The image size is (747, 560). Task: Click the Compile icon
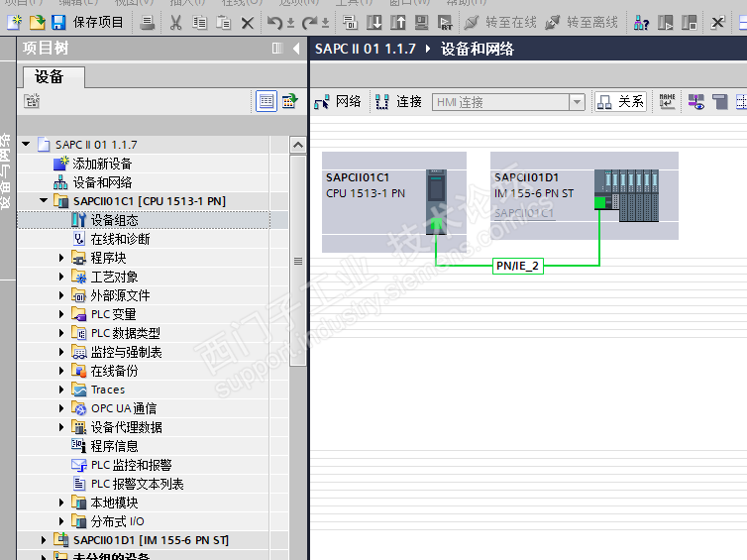pos(350,23)
